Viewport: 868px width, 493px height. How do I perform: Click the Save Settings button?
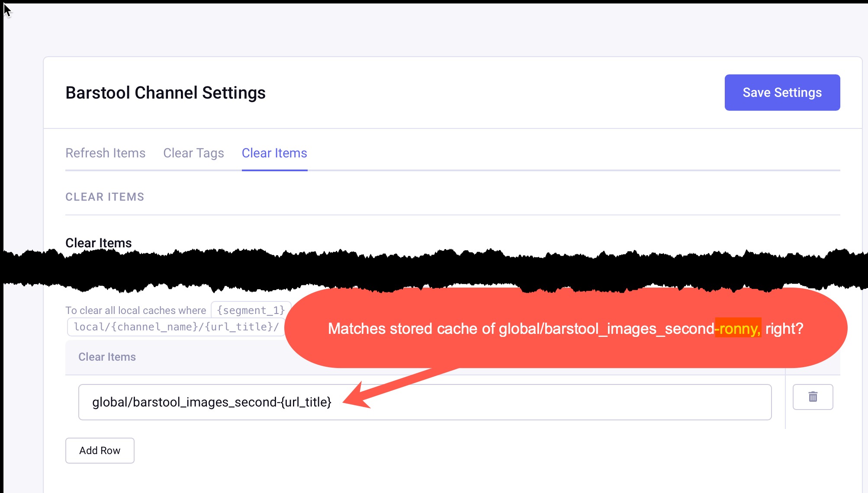tap(782, 93)
